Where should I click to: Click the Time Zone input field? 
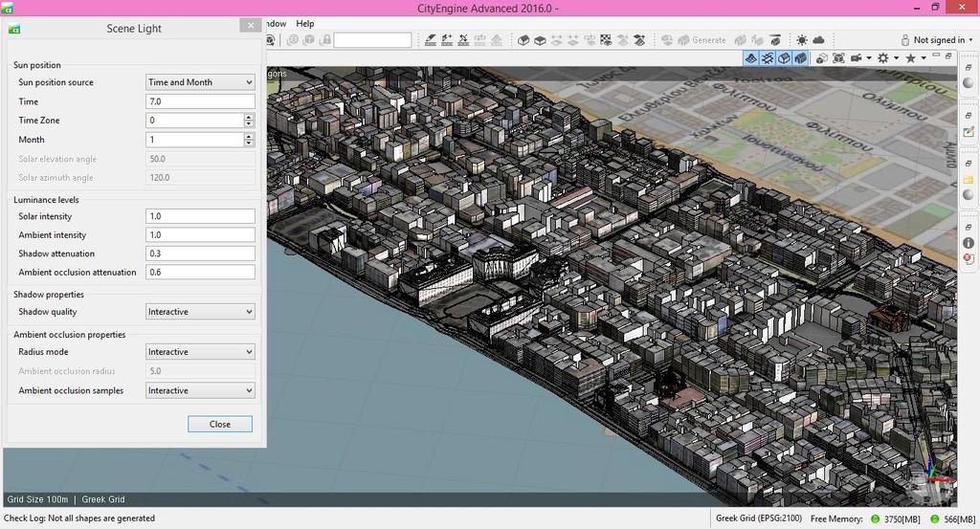(194, 120)
